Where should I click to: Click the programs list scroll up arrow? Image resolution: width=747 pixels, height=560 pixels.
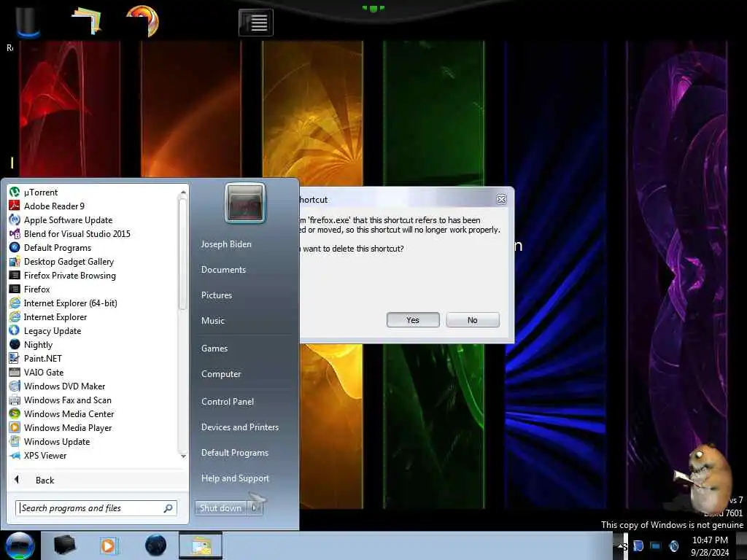click(183, 192)
